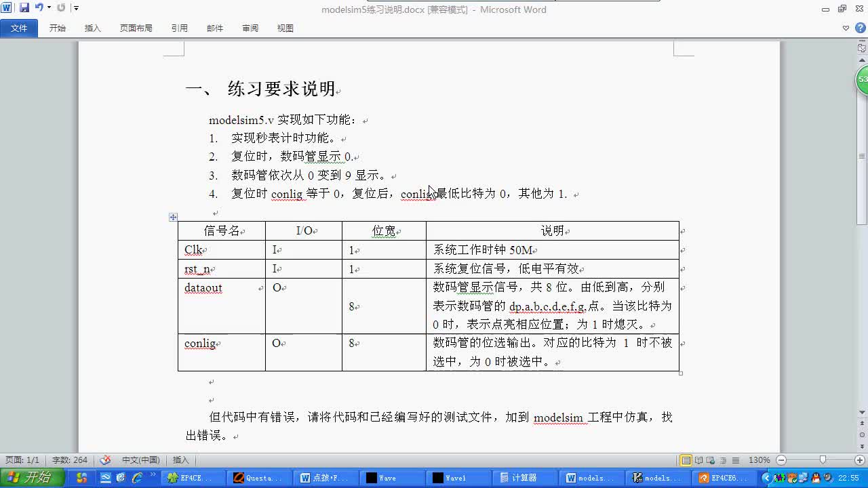Open the 引用 (References) ribbon tab
This screenshot has width=868, height=488.
[x=180, y=28]
